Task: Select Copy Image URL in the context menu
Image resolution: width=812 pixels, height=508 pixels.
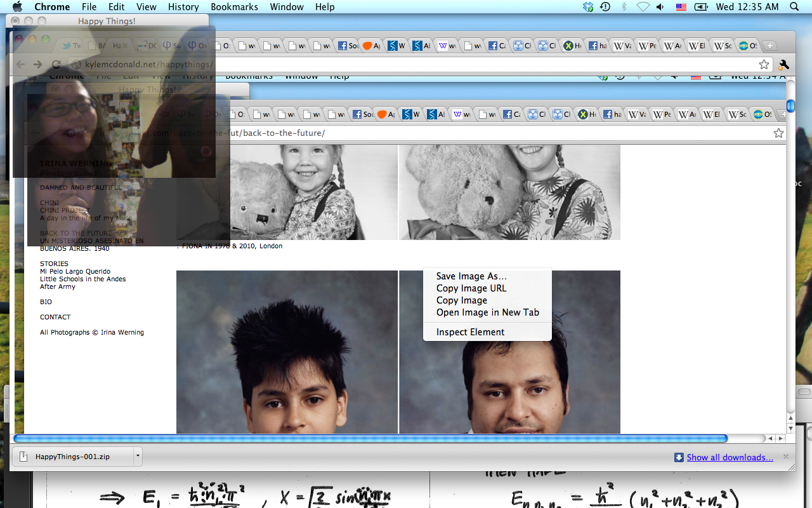Action: [x=471, y=288]
